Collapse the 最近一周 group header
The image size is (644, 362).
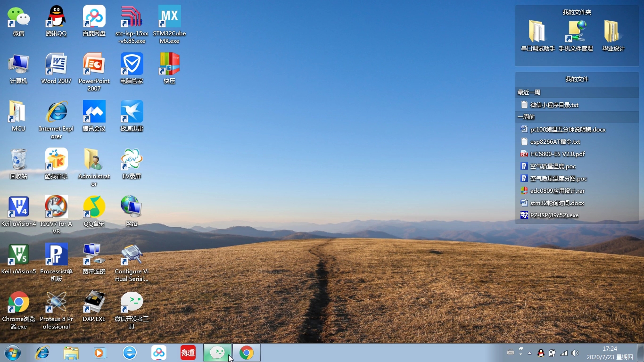pos(577,92)
